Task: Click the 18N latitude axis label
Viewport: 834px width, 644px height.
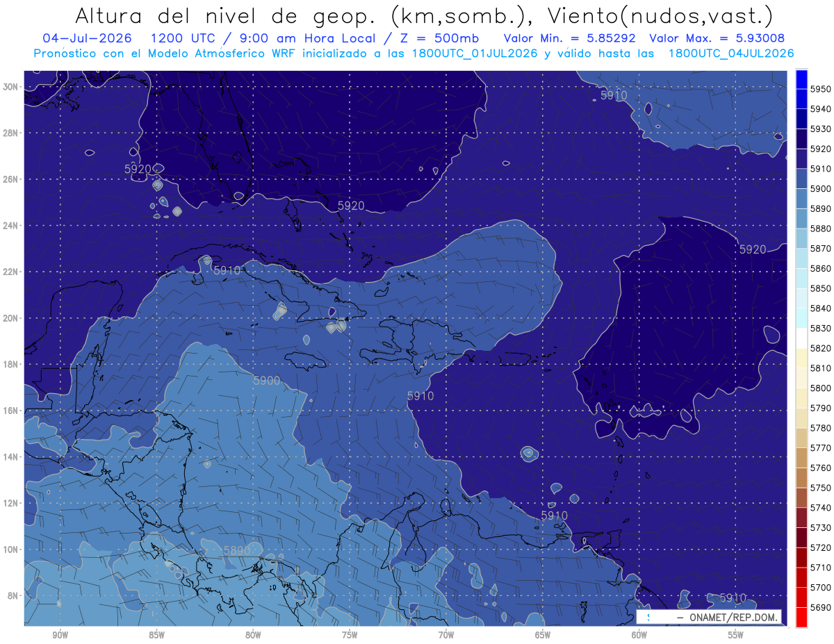Action: point(10,364)
